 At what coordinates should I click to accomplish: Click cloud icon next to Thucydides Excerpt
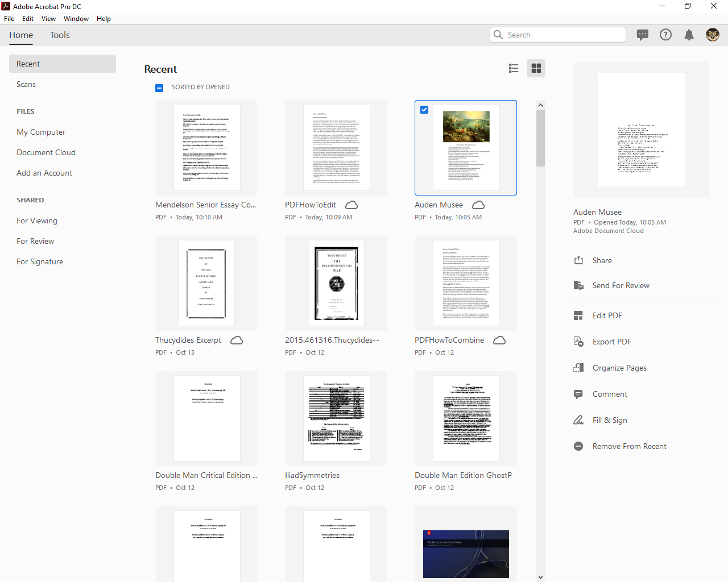click(x=237, y=340)
